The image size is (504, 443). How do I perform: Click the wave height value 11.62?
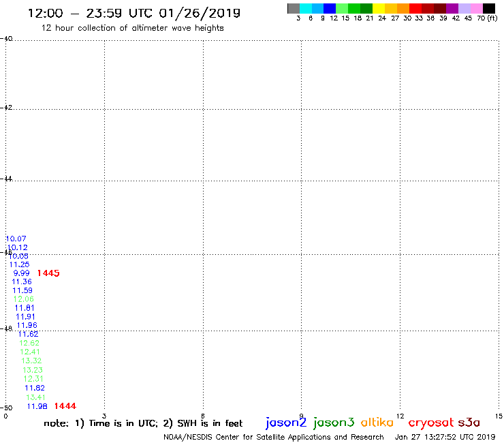tap(29, 334)
